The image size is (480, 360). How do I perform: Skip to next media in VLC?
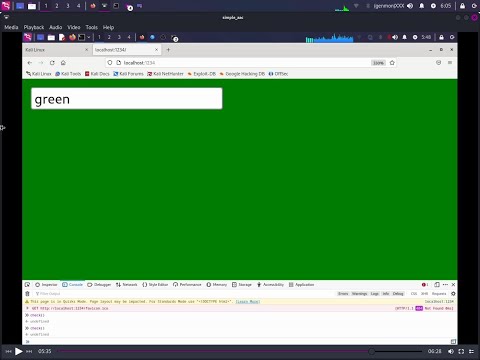(x=29, y=351)
